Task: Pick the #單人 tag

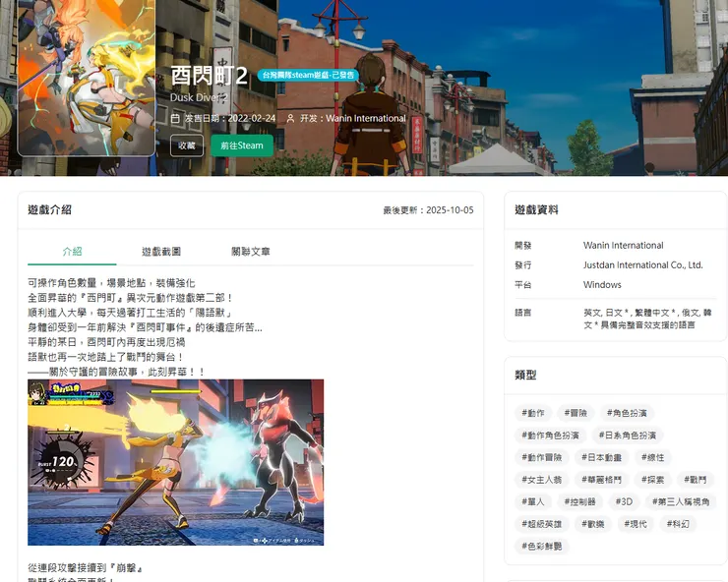Action: [x=533, y=501]
